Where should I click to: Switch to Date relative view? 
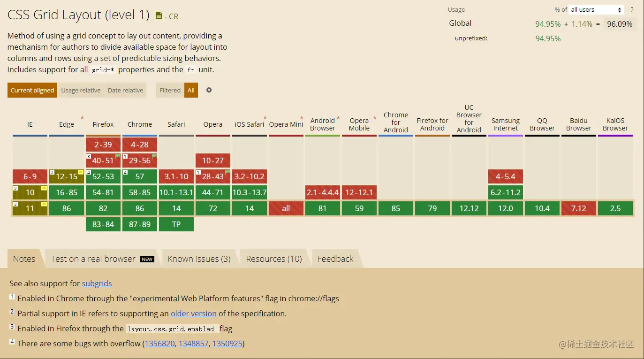pyautogui.click(x=125, y=90)
